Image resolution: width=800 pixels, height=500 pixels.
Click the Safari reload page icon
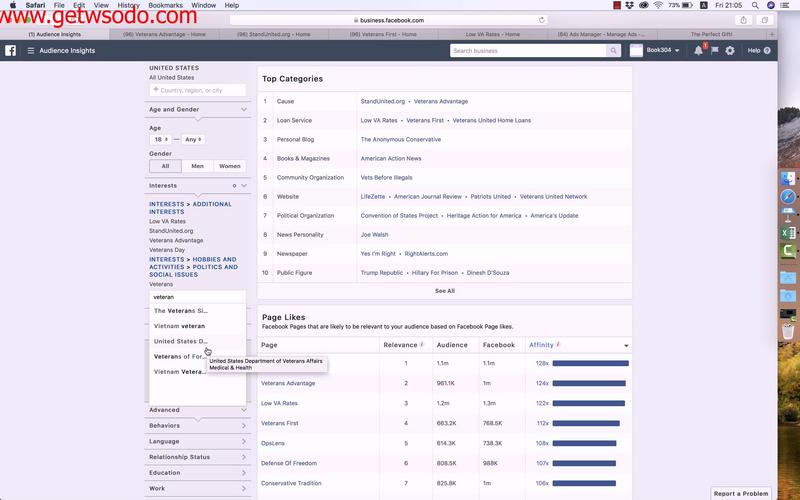(x=541, y=20)
